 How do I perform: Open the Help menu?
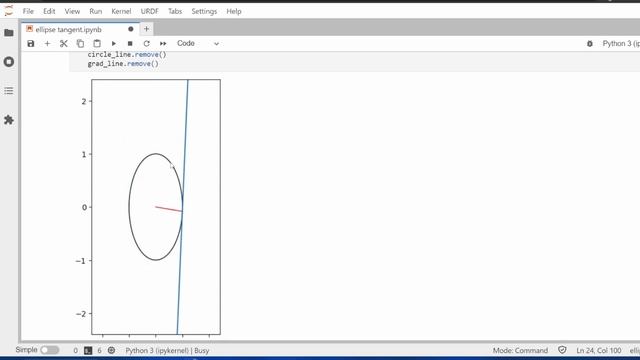click(234, 11)
